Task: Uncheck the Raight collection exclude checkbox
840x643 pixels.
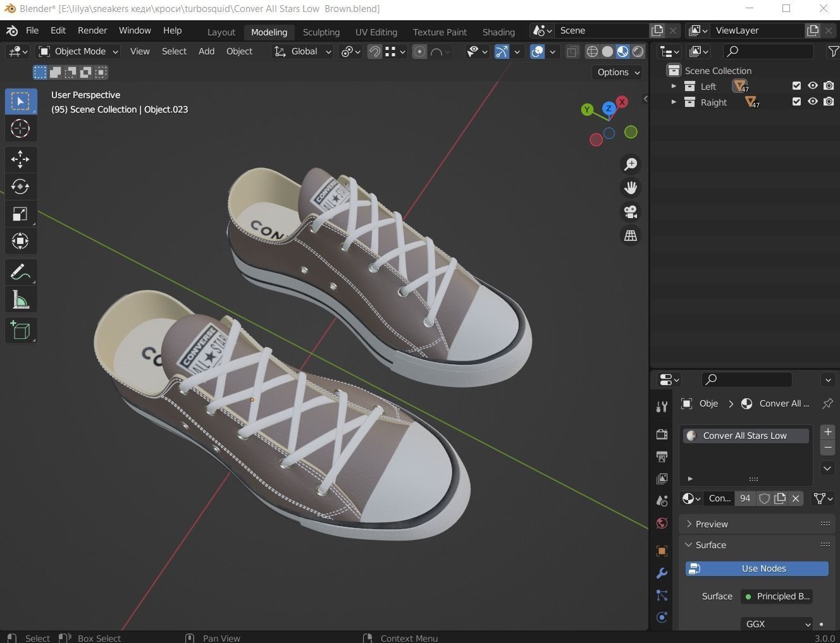Action: pos(796,101)
